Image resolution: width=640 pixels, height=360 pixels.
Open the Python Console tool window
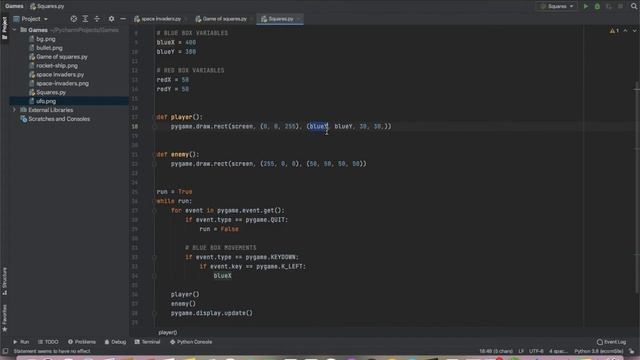[x=191, y=342]
